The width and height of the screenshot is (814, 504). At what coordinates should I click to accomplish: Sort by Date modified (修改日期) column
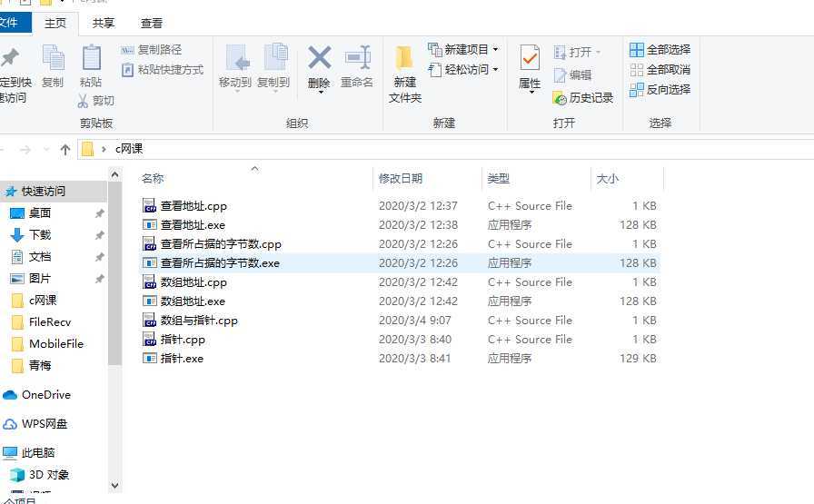(x=401, y=179)
